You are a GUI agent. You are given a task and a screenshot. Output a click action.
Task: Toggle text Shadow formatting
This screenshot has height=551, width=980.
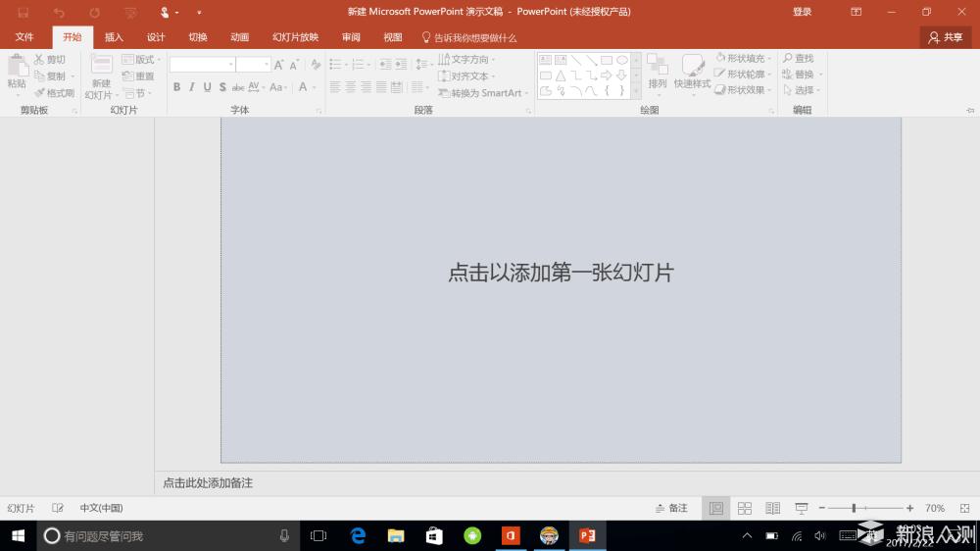222,87
